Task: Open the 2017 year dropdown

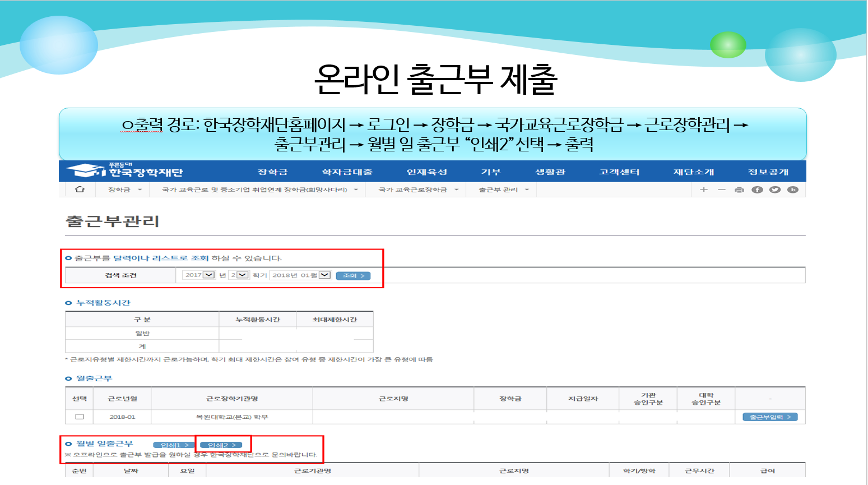Action: point(208,275)
